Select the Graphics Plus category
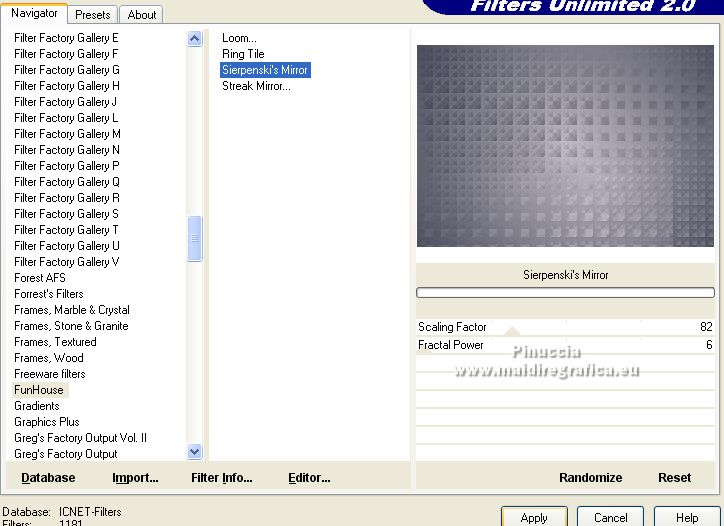Image resolution: width=724 pixels, height=526 pixels. [47, 422]
